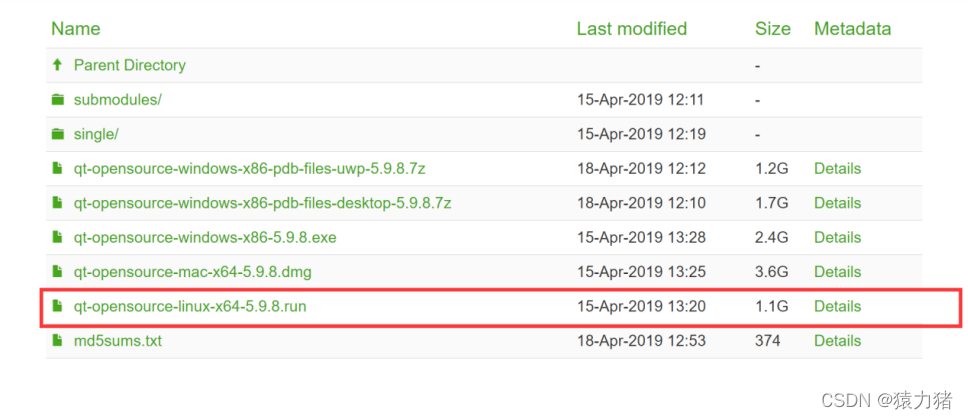Click the file icon of pdb-files-desktop-5.9.8.7z

click(x=57, y=203)
